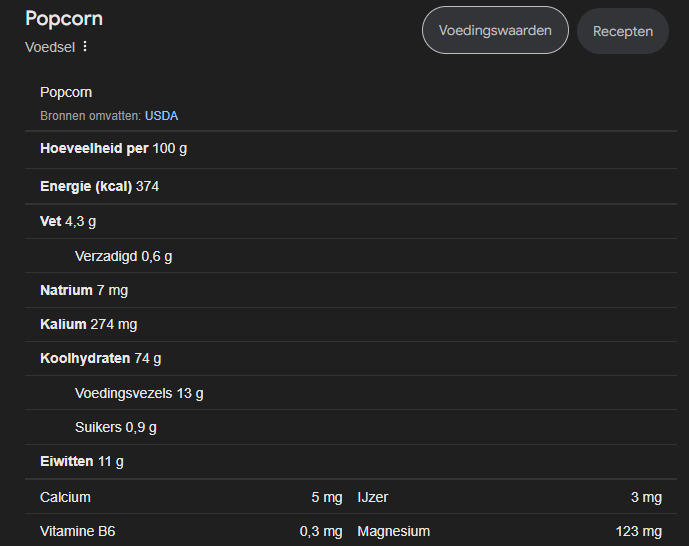Click the Energie (kcal) row

[x=100, y=186]
